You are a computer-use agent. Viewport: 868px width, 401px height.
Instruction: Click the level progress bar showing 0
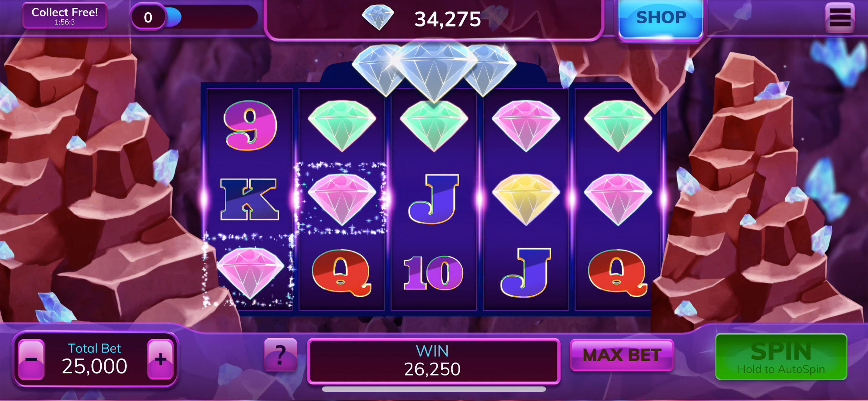pyautogui.click(x=194, y=17)
